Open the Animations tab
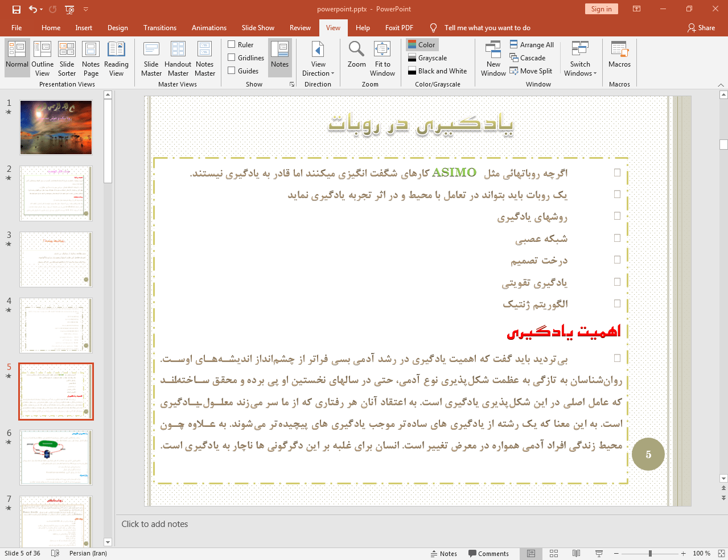 [x=209, y=27]
